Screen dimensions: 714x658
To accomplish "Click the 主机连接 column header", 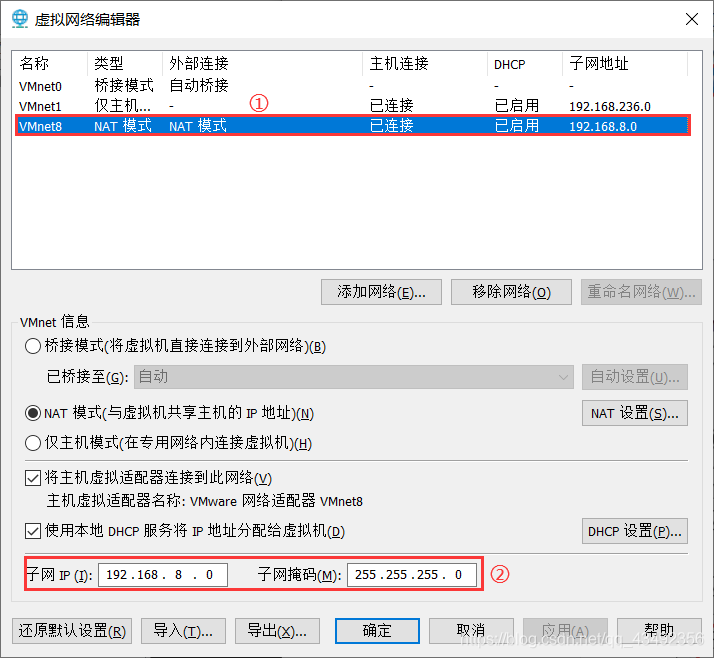I will point(425,64).
